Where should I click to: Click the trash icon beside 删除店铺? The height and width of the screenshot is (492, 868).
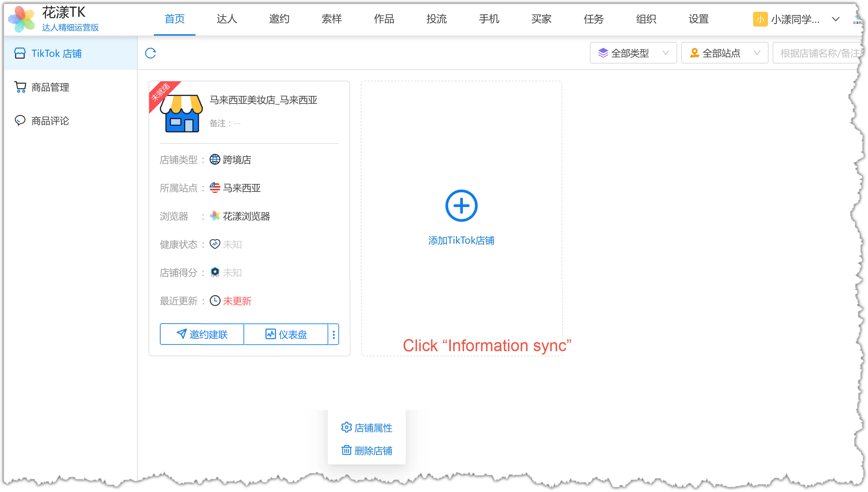point(346,450)
